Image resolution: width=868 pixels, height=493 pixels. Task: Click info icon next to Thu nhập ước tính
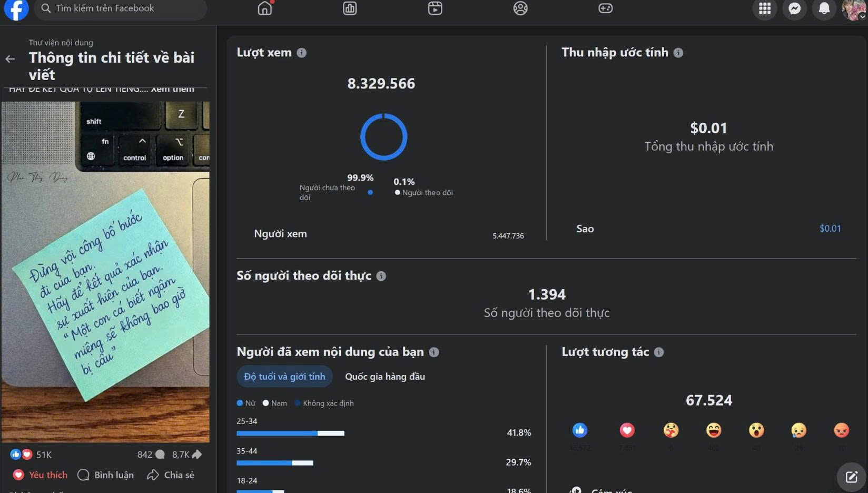pyautogui.click(x=678, y=53)
